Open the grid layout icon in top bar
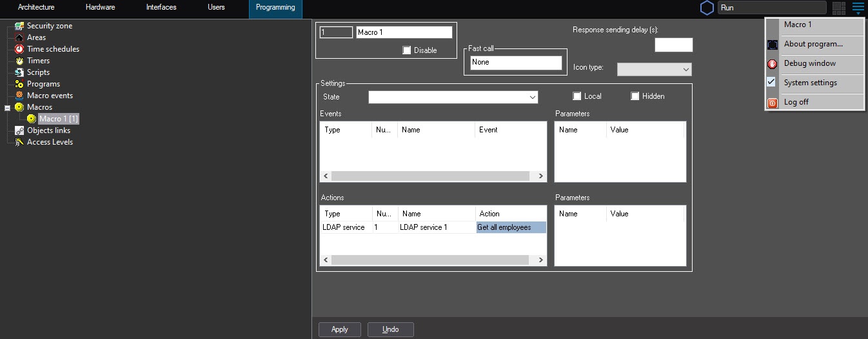Image resolution: width=868 pixels, height=339 pixels. pyautogui.click(x=838, y=8)
